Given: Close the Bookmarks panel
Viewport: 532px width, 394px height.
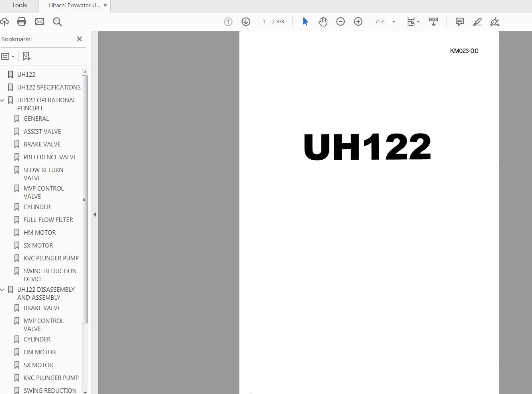Looking at the screenshot, I should coord(79,39).
